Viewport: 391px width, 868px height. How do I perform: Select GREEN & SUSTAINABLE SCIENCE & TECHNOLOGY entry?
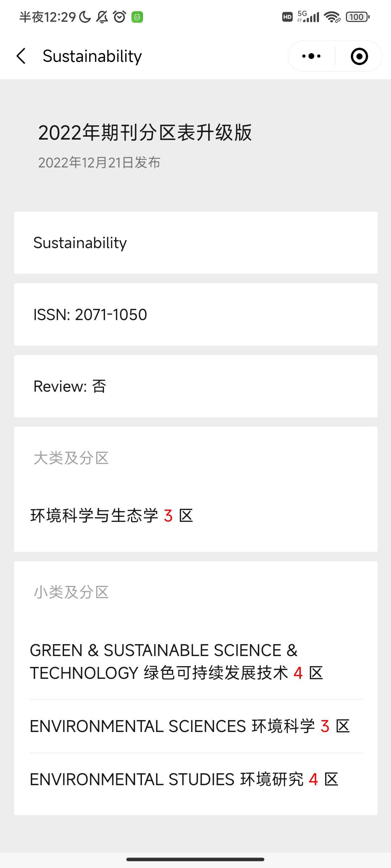click(176, 661)
